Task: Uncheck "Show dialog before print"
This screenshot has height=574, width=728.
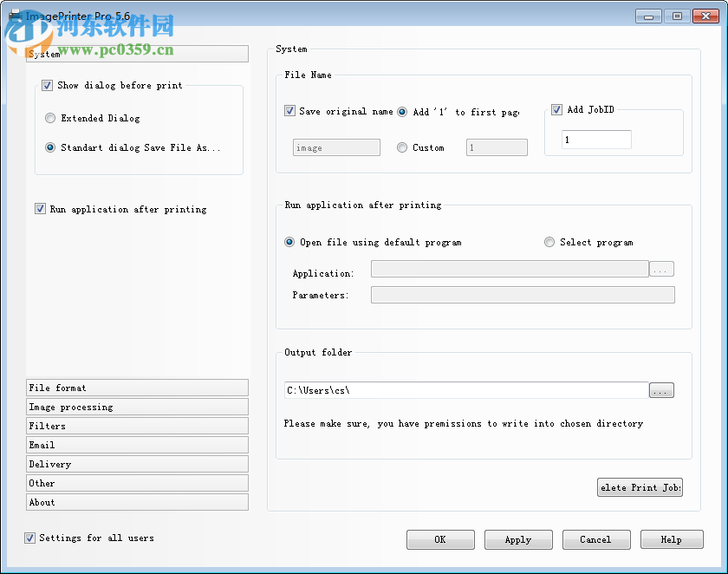Action: pyautogui.click(x=47, y=86)
